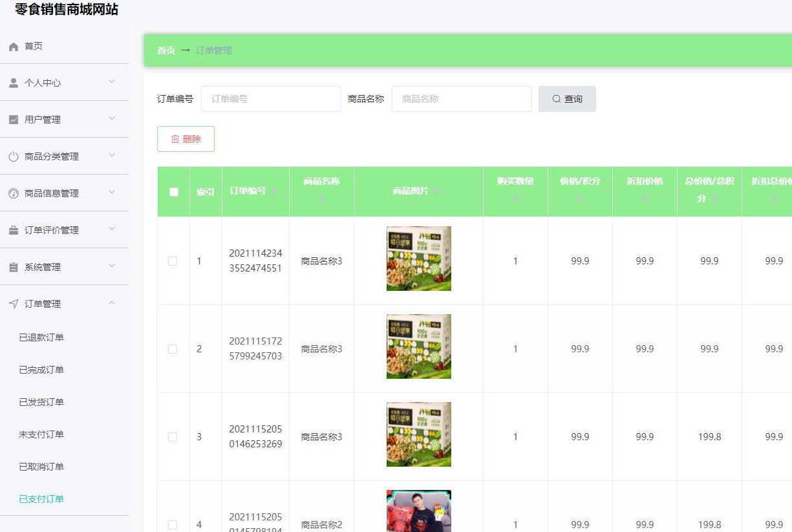
Task: Expand the 订单评价管理 menu chevron
Action: [x=112, y=229]
